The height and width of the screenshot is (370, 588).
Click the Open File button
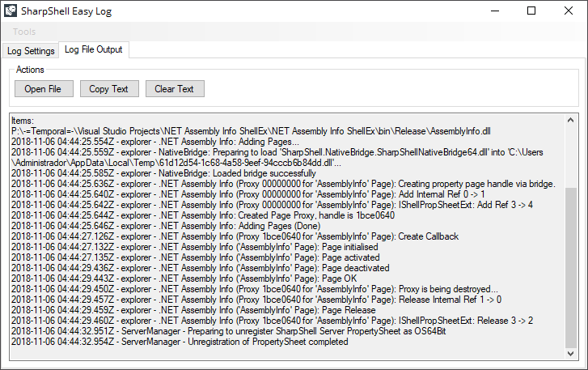tap(44, 89)
